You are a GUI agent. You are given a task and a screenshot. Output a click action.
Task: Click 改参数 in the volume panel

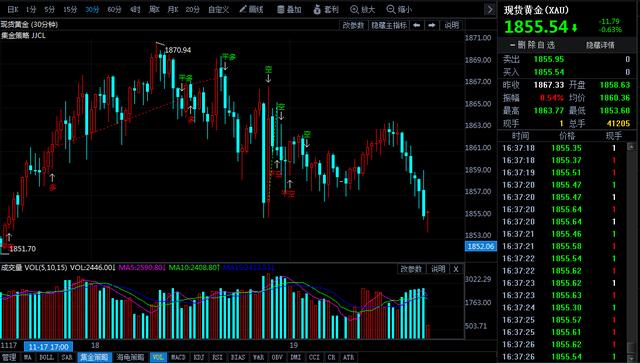point(411,269)
